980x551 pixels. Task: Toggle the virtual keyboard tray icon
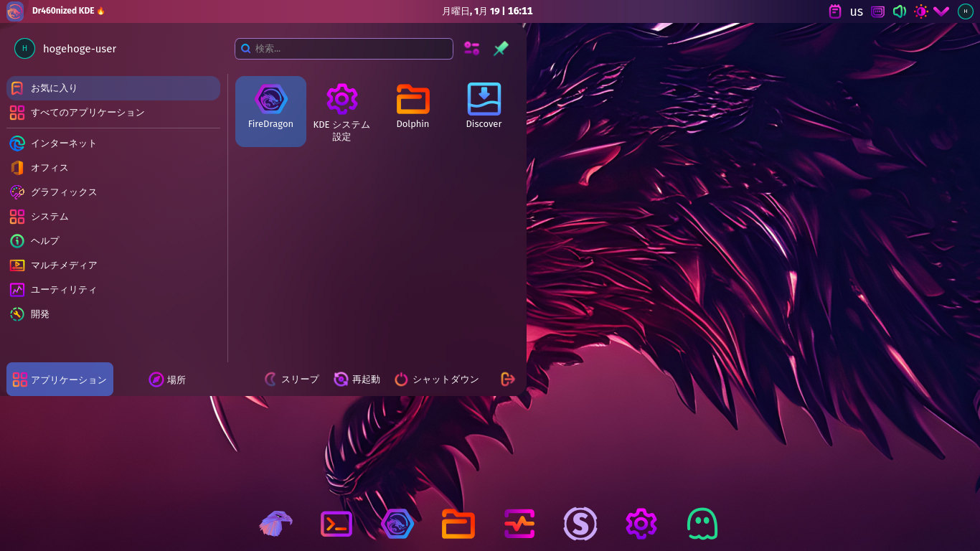tap(877, 11)
